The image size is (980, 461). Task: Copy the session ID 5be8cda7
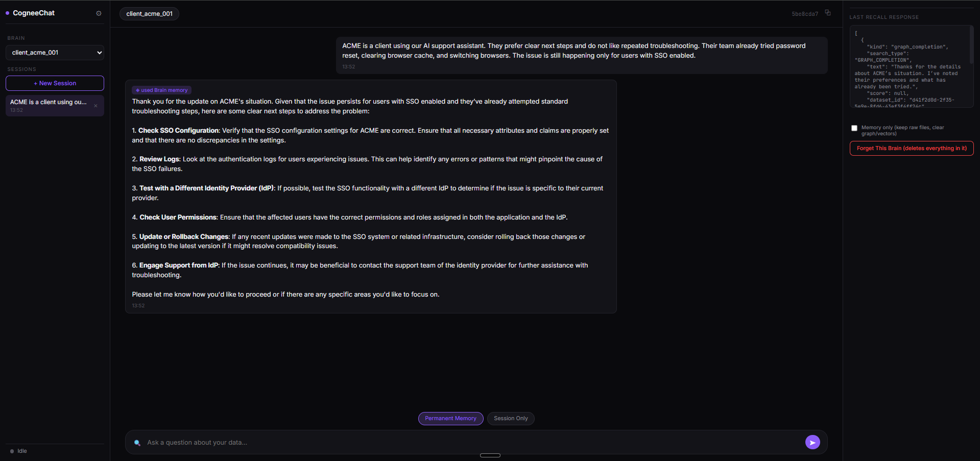[828, 13]
